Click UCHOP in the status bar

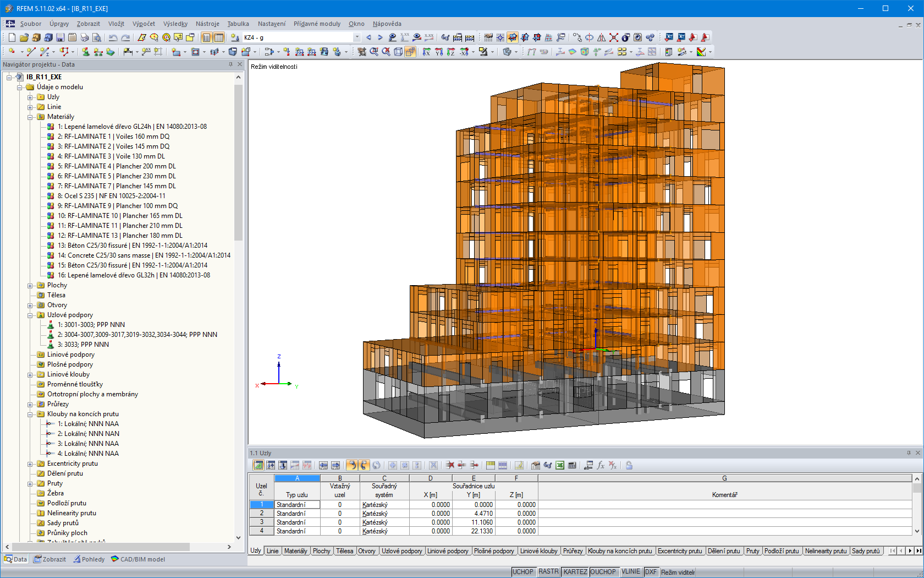[523, 571]
